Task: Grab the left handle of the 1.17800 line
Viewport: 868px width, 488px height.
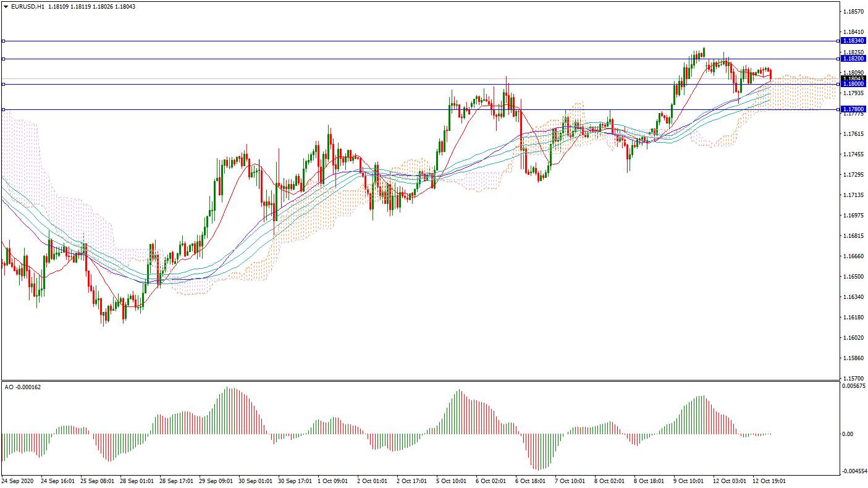Action: pos(4,109)
